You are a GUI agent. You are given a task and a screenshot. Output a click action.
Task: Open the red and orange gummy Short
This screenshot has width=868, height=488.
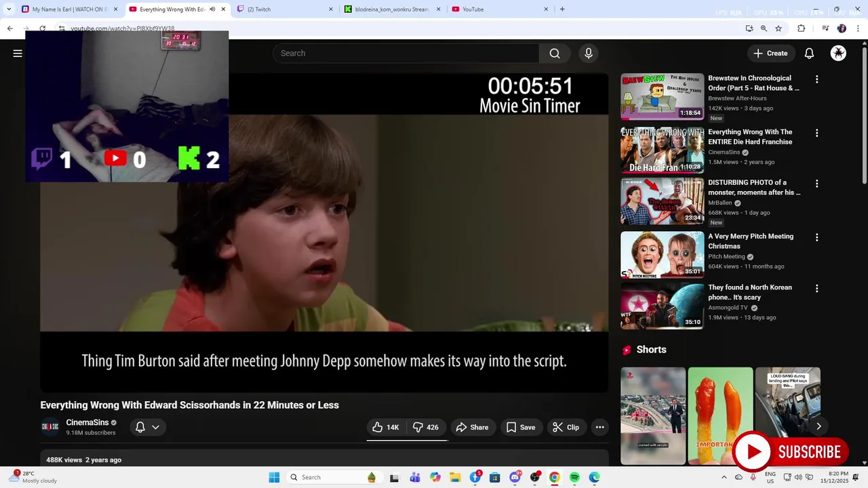pyautogui.click(x=720, y=415)
